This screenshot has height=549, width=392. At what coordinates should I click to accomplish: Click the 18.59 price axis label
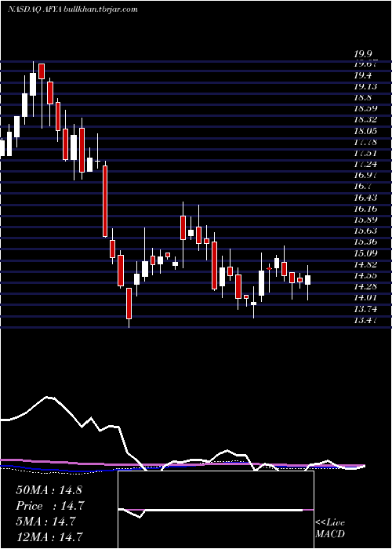click(365, 108)
